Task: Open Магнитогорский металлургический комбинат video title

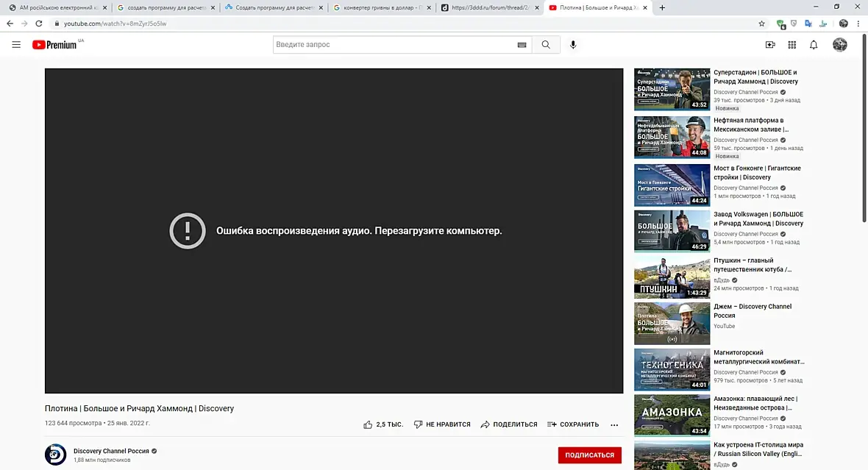Action: (x=759, y=357)
